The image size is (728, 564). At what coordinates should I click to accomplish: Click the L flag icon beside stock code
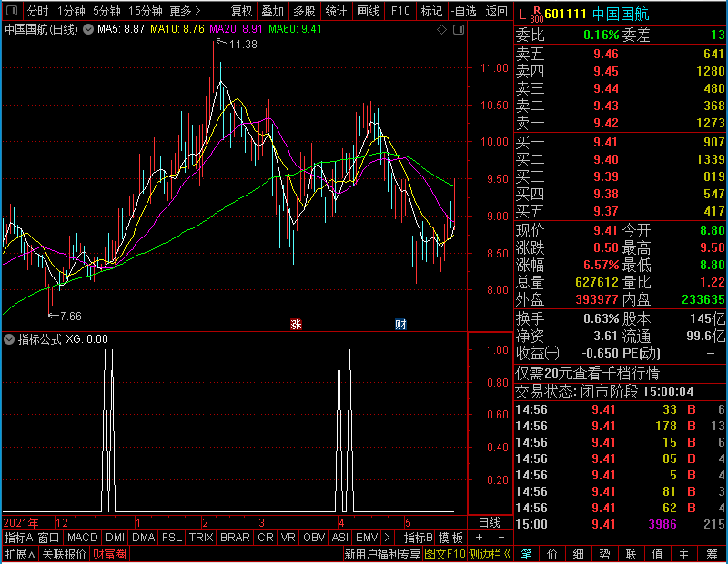[522, 15]
